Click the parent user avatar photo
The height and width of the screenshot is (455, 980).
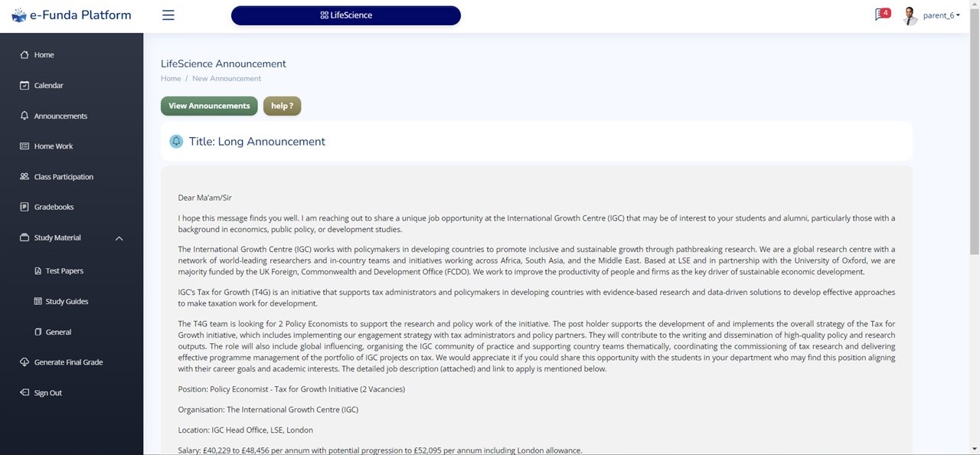click(910, 16)
